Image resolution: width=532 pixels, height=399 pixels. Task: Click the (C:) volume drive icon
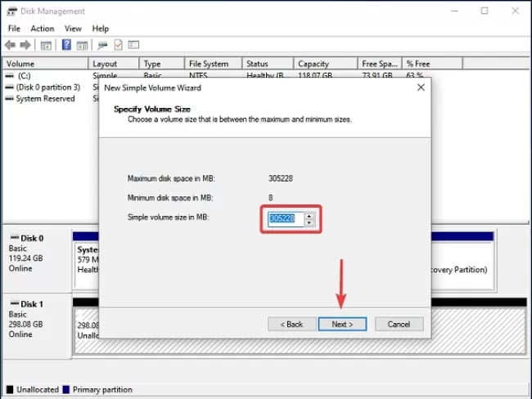[9, 76]
